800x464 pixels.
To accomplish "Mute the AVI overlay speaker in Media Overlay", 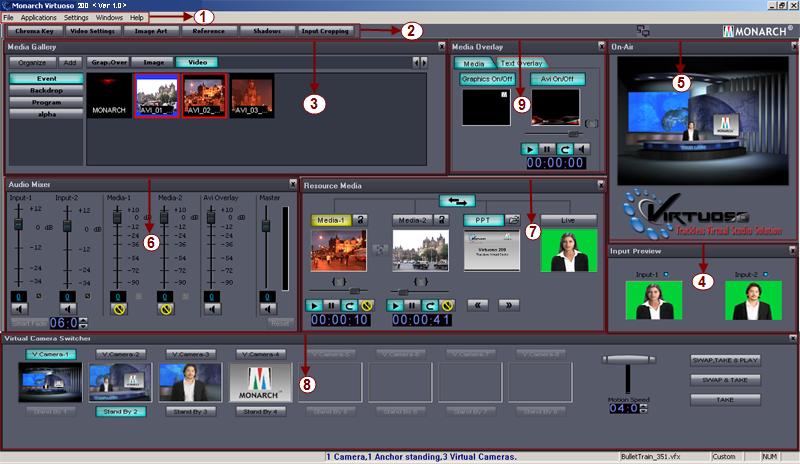I will coord(582,149).
